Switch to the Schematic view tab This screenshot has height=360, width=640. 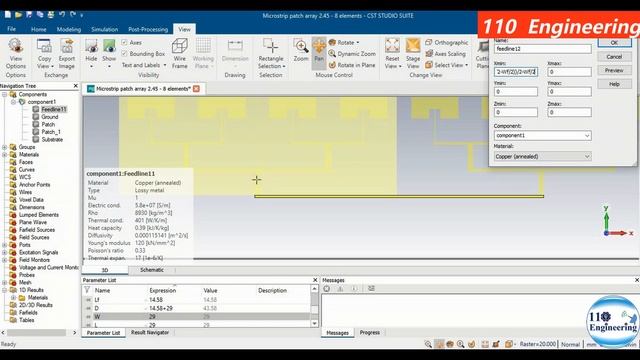[152, 270]
